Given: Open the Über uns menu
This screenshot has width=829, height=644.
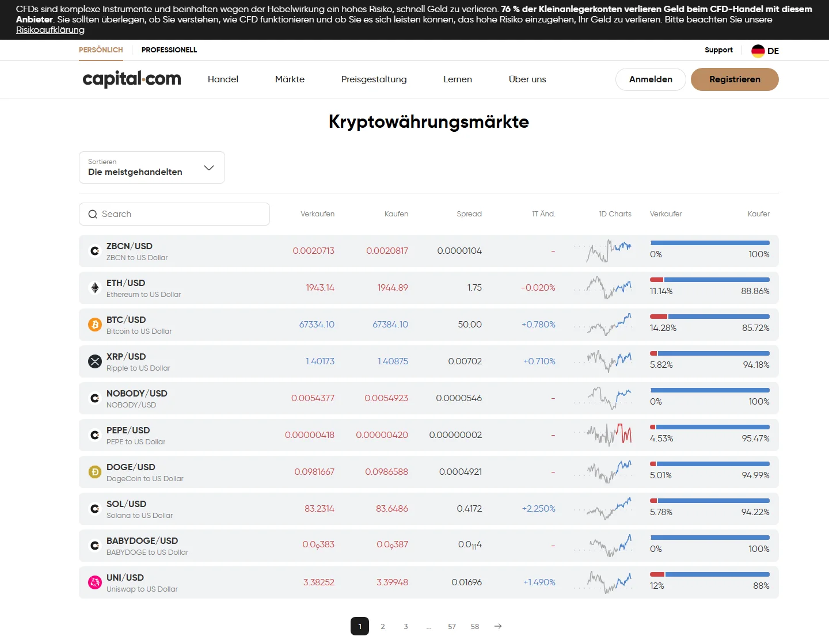Looking at the screenshot, I should pos(527,79).
